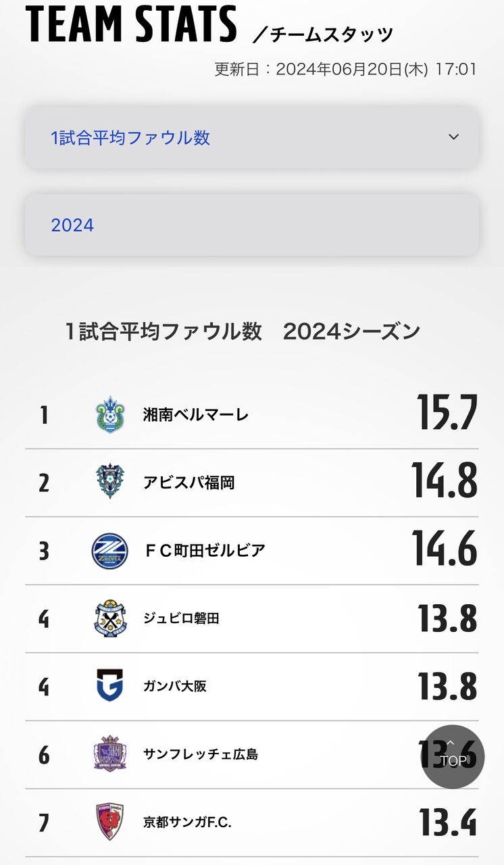Click the Jubilo Iwata team crest
The width and height of the screenshot is (504, 865).
point(109,618)
